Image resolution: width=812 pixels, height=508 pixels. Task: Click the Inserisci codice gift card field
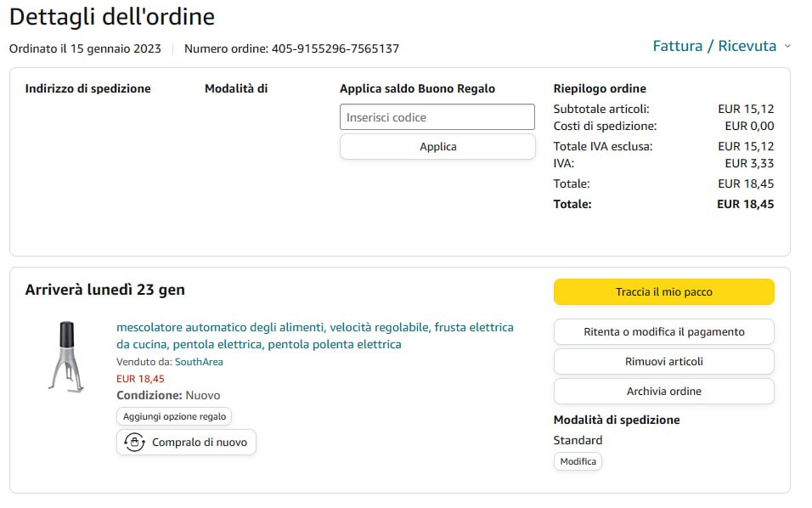coord(437,117)
